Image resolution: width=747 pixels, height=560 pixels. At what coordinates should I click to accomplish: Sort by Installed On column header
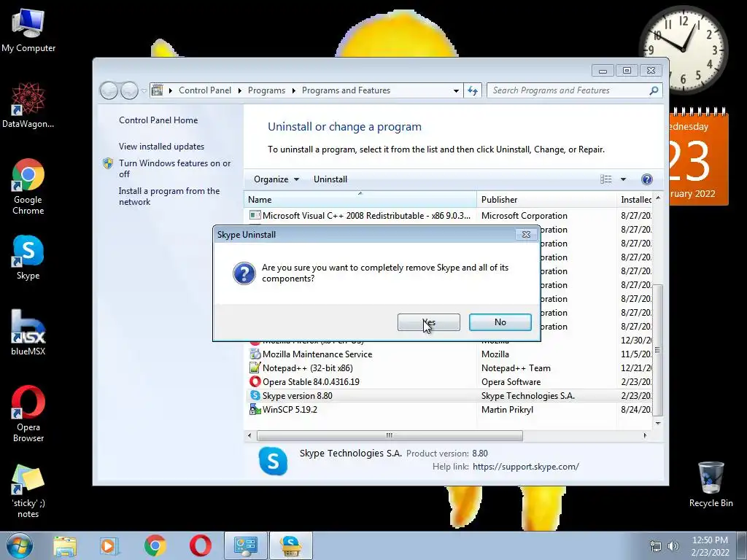(635, 200)
